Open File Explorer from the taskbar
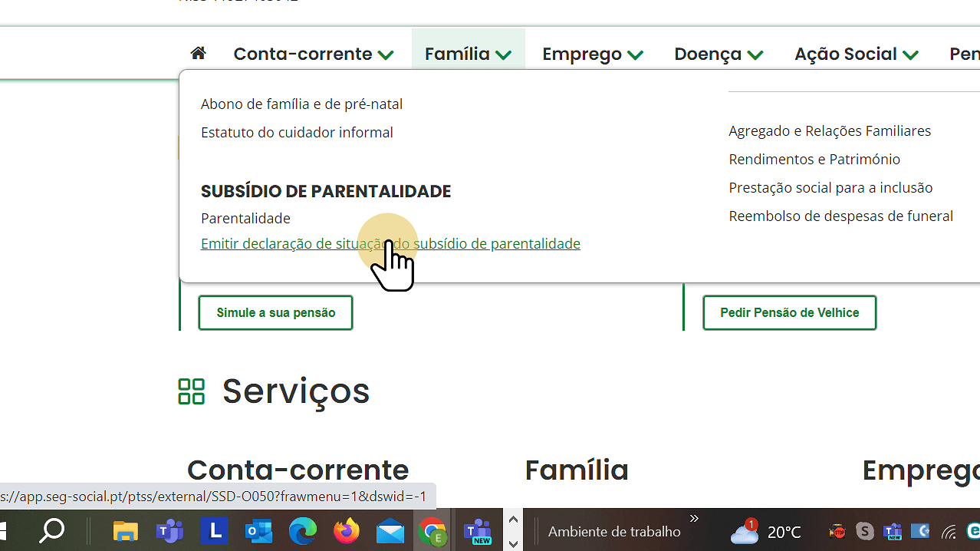 (x=126, y=531)
